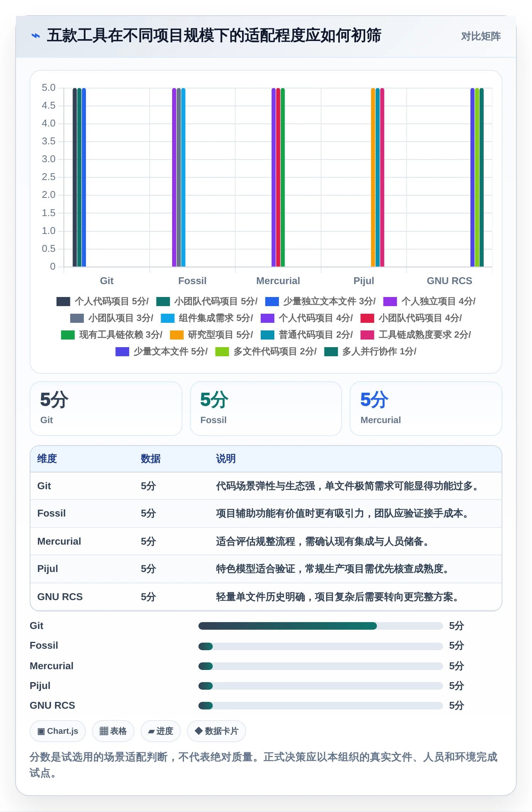Toggle legend swatch 研究型项目 5分/
Screen dimensions: 532x812
177,335
